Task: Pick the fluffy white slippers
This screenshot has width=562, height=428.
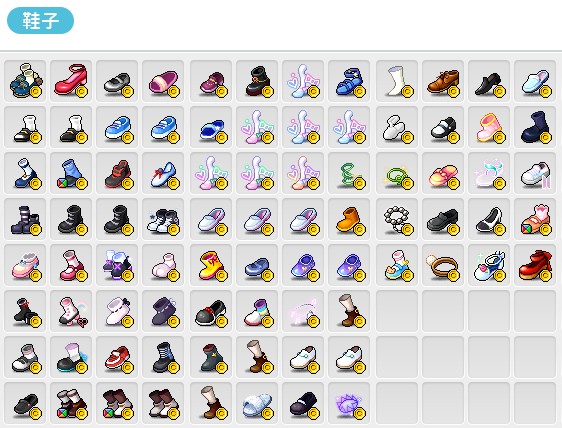Action: [257, 403]
